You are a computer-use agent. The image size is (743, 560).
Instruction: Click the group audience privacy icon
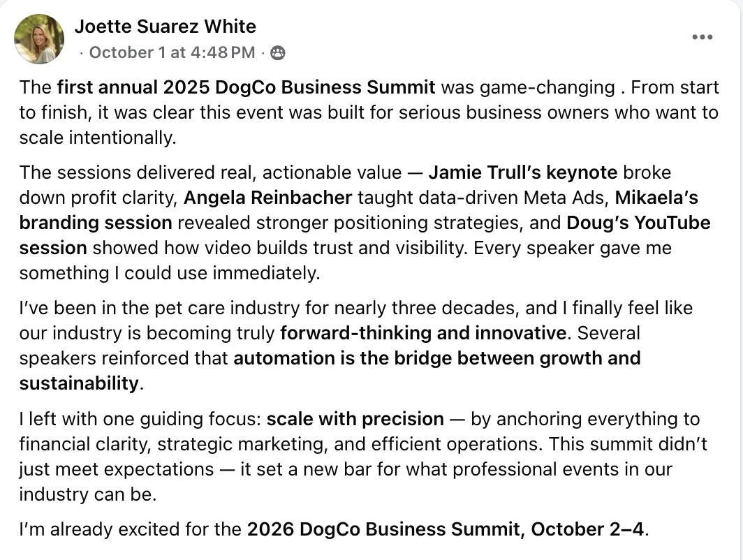tap(278, 52)
